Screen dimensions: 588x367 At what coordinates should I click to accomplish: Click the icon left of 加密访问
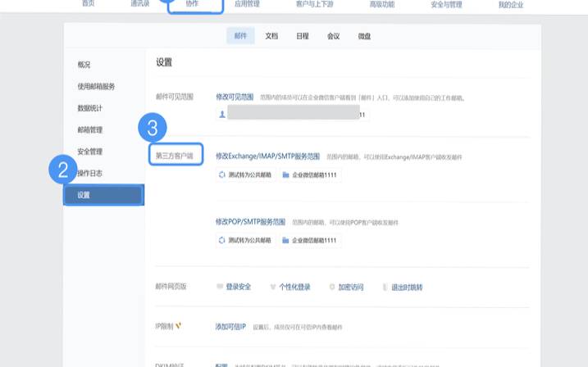tap(332, 287)
